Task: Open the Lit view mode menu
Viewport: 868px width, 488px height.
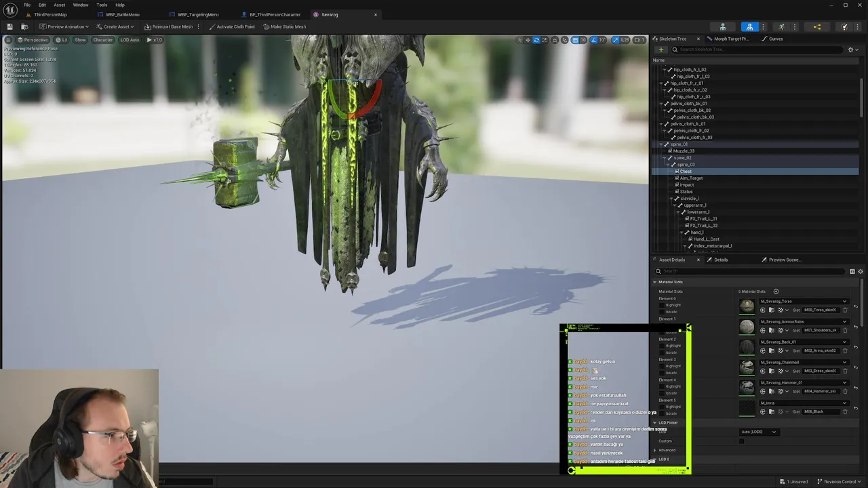Action: pyautogui.click(x=62, y=40)
